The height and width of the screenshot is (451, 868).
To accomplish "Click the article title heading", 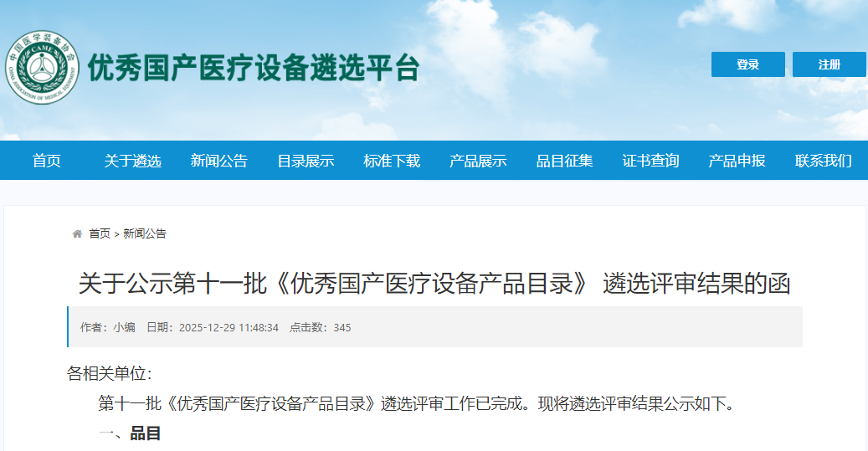I will pyautogui.click(x=434, y=284).
